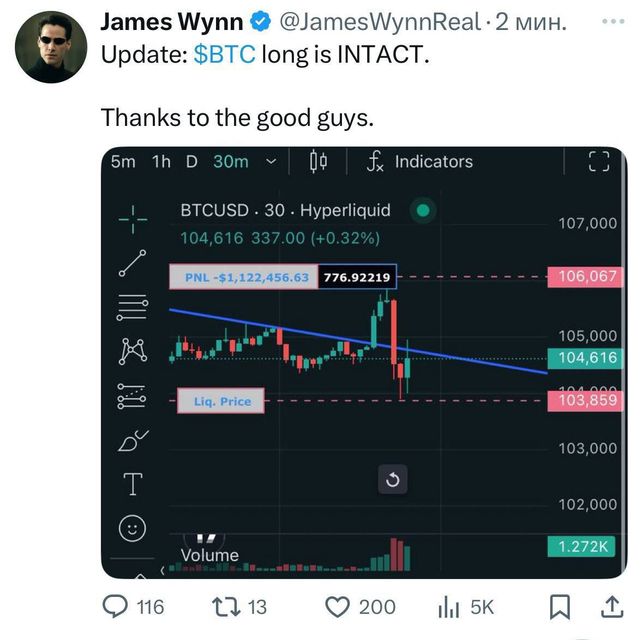Select the XABCD pattern tool

coord(132,351)
